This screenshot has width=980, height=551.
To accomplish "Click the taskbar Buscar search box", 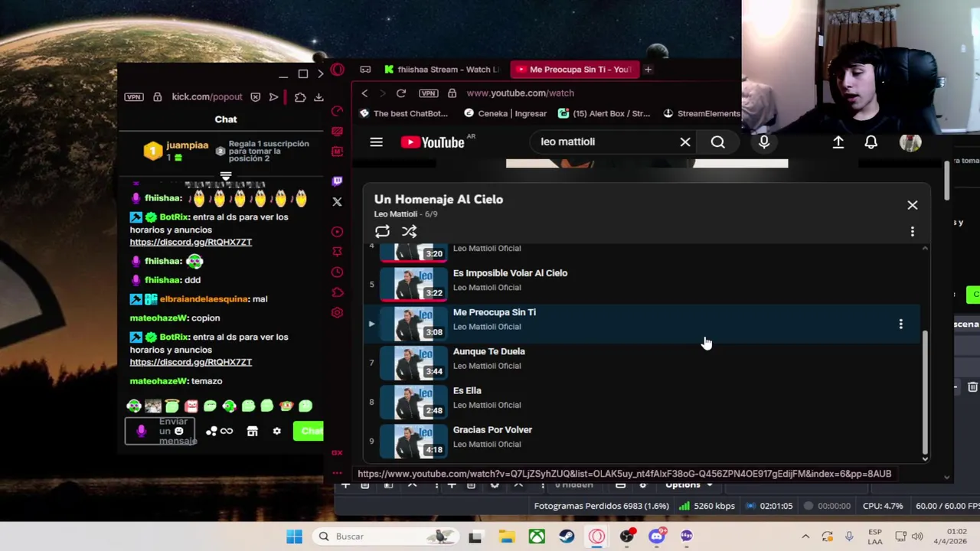I will coord(385,536).
